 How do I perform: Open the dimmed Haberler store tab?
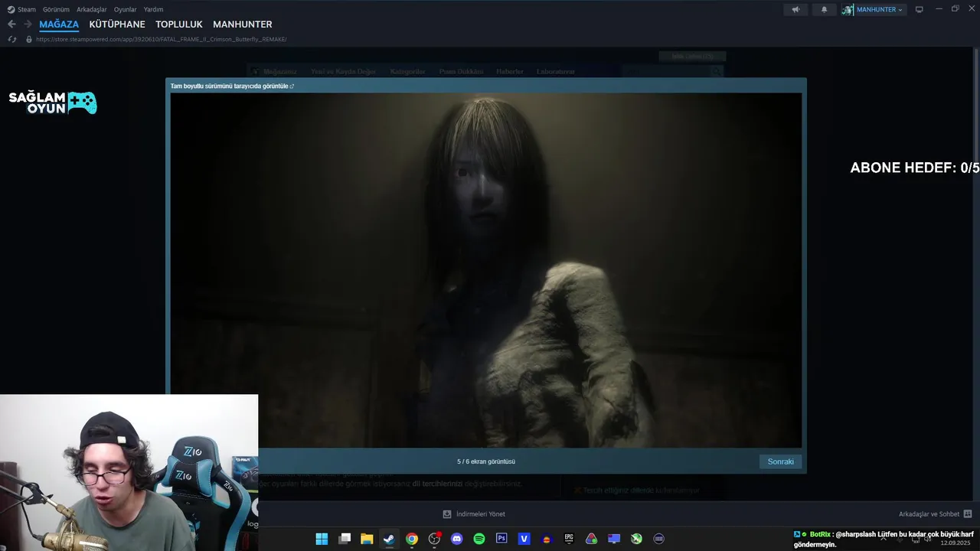coord(509,71)
